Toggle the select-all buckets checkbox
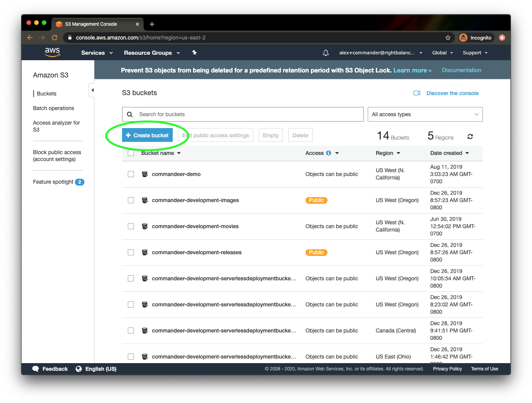Viewport: 532px width, 403px height. tap(131, 153)
